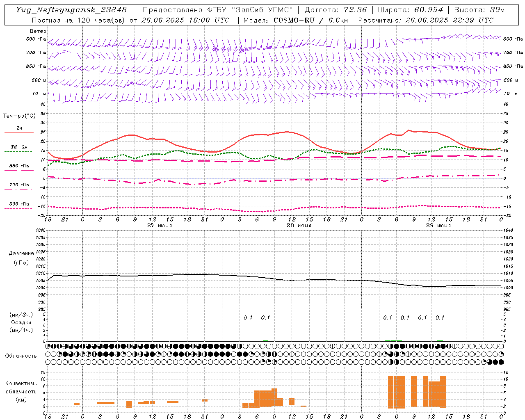Click the 'Конвективн.' convective cloud label
The image size is (525, 420).
click(x=21, y=383)
